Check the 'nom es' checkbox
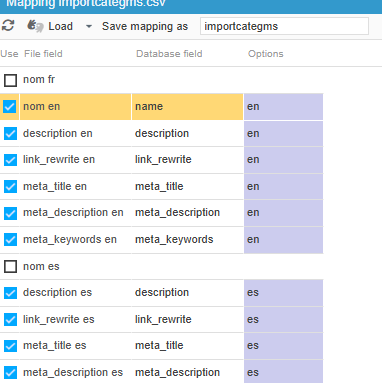 pyautogui.click(x=10, y=266)
